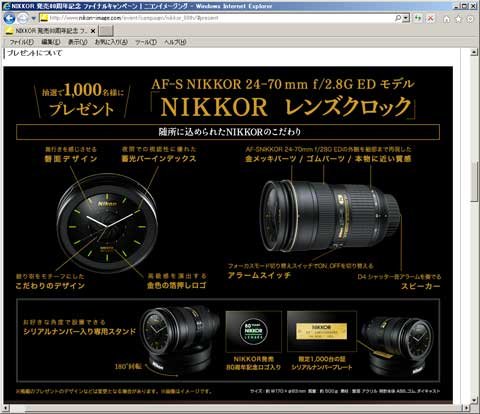Open the 編集(E) menu
Image resolution: width=480 pixels, height=414 pixels.
click(x=51, y=42)
